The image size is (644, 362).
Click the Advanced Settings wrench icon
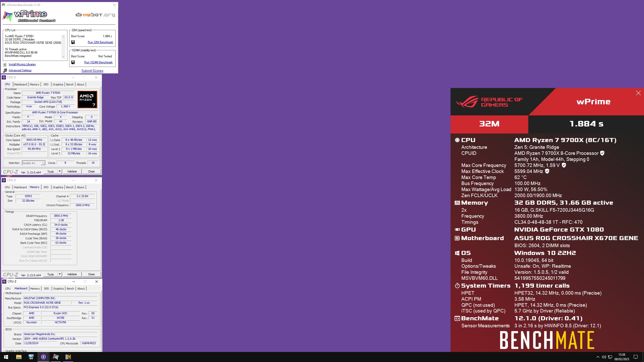coord(5,71)
